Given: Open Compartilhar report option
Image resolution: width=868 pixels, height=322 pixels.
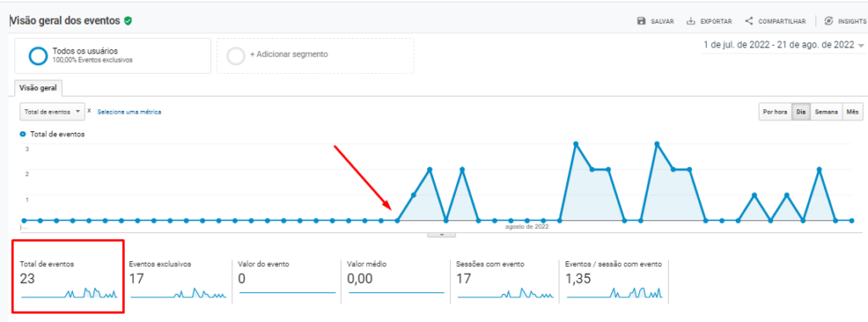Looking at the screenshot, I should (x=775, y=21).
